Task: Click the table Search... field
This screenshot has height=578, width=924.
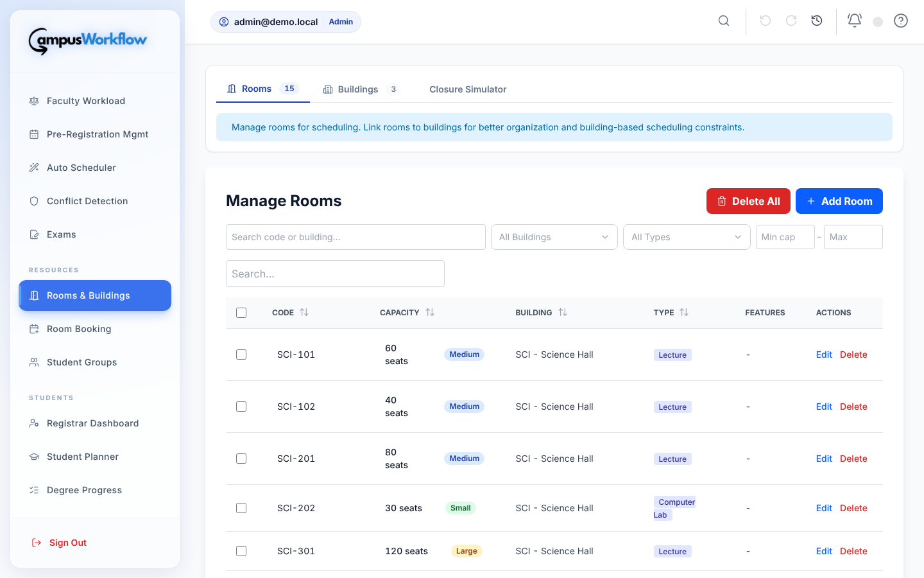Action: pos(335,274)
